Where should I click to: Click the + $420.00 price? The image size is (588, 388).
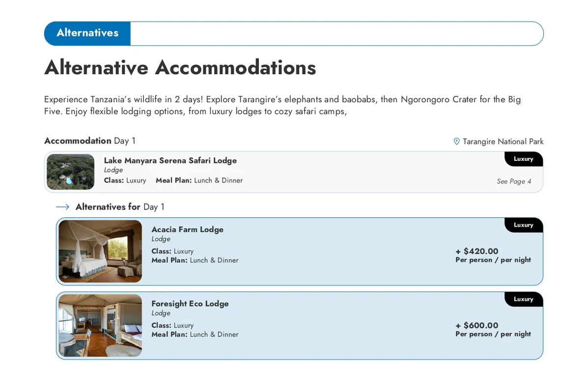tap(476, 251)
